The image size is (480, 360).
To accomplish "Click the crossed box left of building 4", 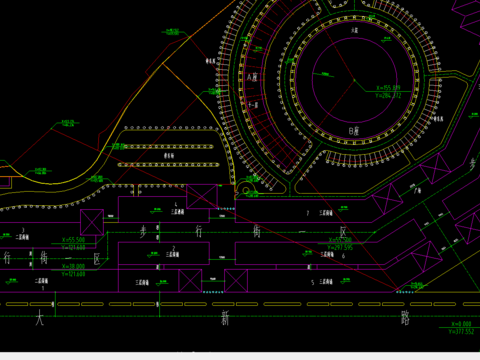I will (92, 222).
